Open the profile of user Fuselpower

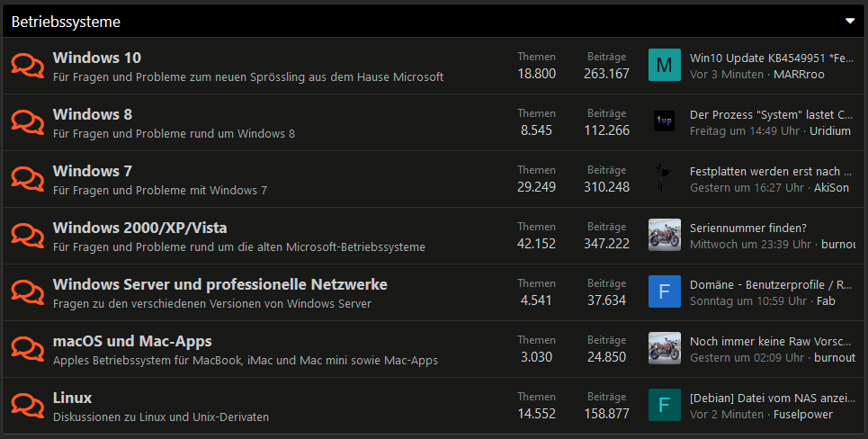[x=802, y=414]
